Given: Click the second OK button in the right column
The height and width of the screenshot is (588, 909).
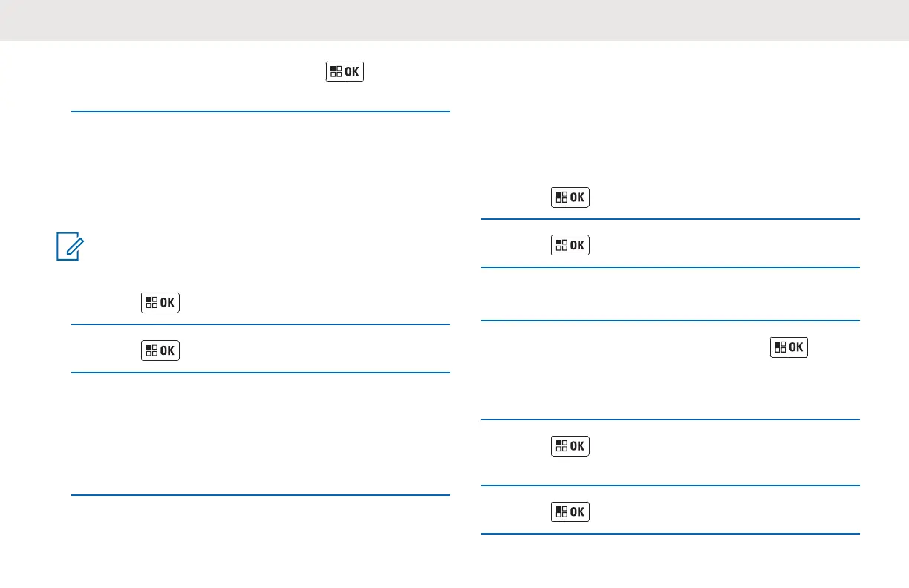Looking at the screenshot, I should (570, 245).
